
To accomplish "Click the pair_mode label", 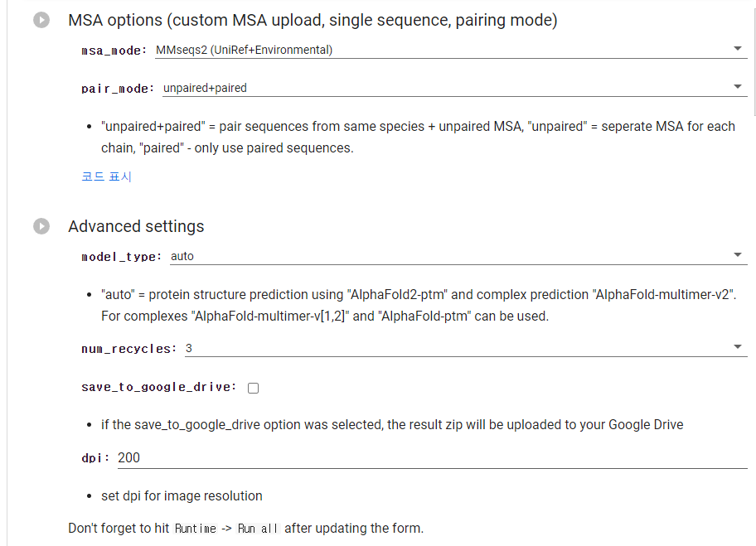I will [x=118, y=89].
